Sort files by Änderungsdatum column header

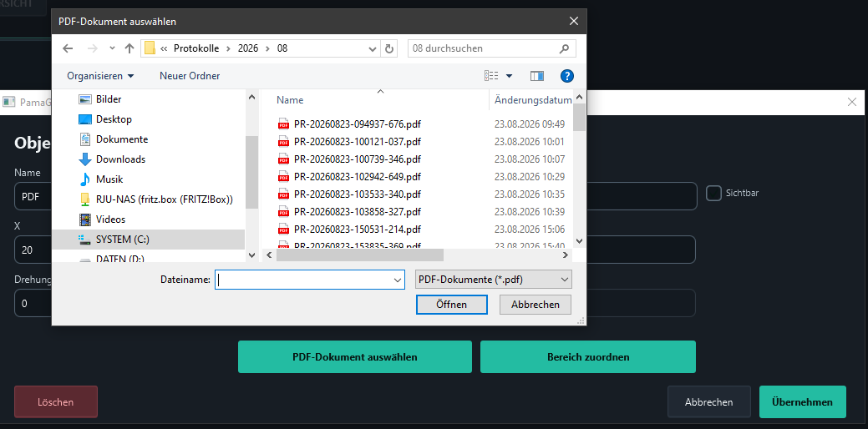pos(532,100)
